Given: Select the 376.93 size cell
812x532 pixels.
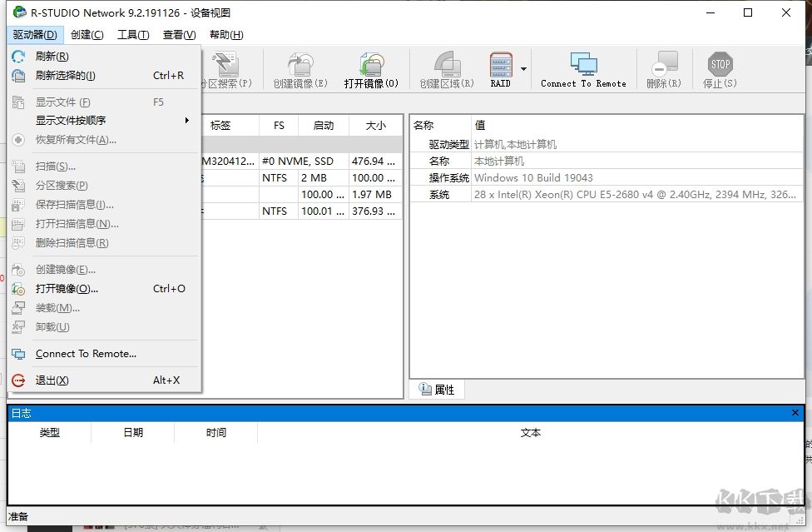Looking at the screenshot, I should tap(374, 211).
